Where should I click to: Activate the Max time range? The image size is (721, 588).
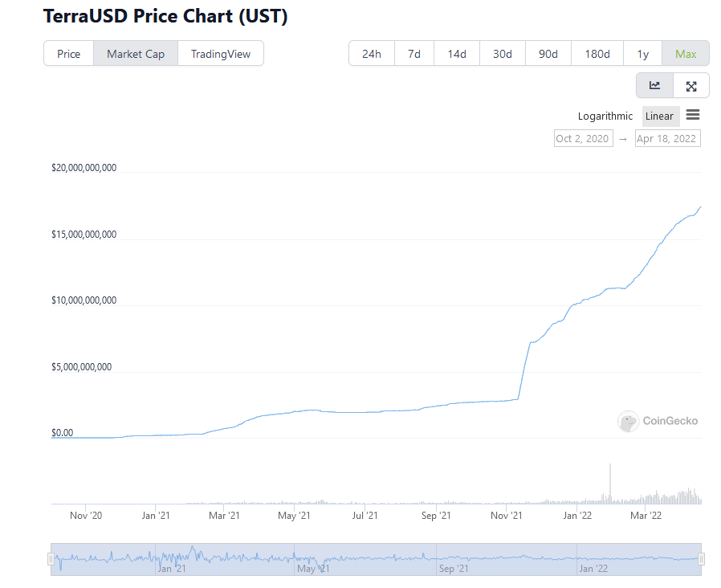click(686, 53)
